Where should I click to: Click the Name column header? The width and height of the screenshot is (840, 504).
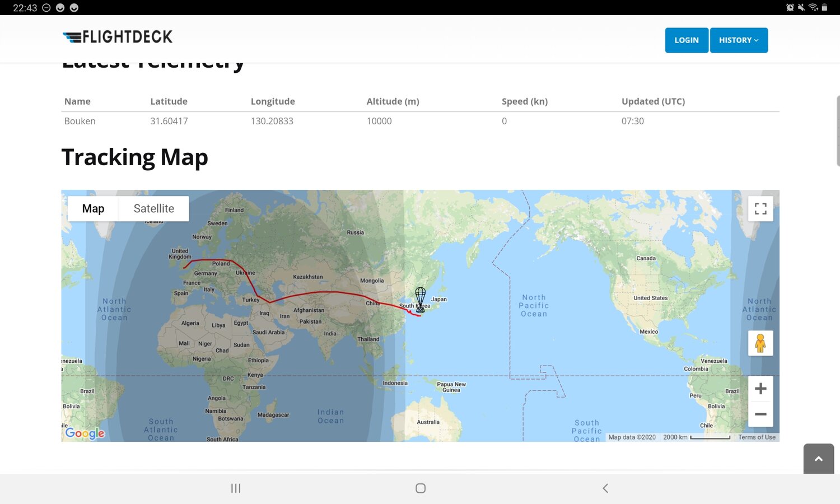77,101
